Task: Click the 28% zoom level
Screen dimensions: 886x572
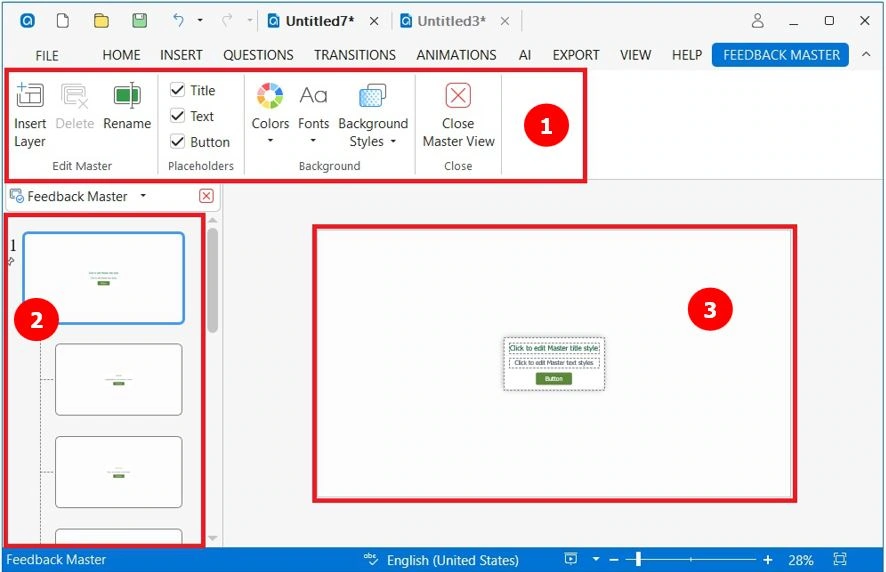Action: 801,560
